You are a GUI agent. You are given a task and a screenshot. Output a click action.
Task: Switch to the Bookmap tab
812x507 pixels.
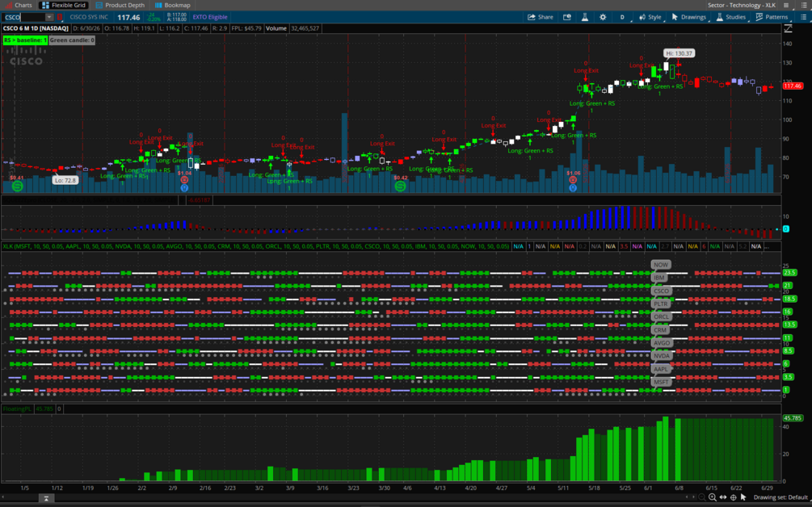pos(172,5)
